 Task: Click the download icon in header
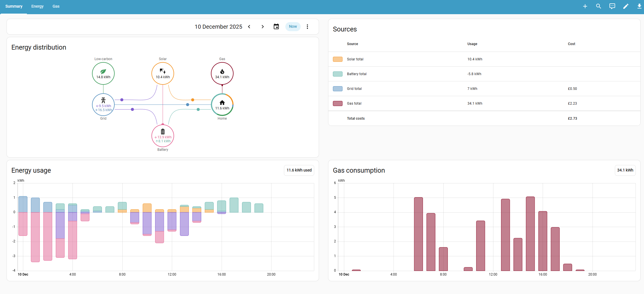(x=639, y=6)
